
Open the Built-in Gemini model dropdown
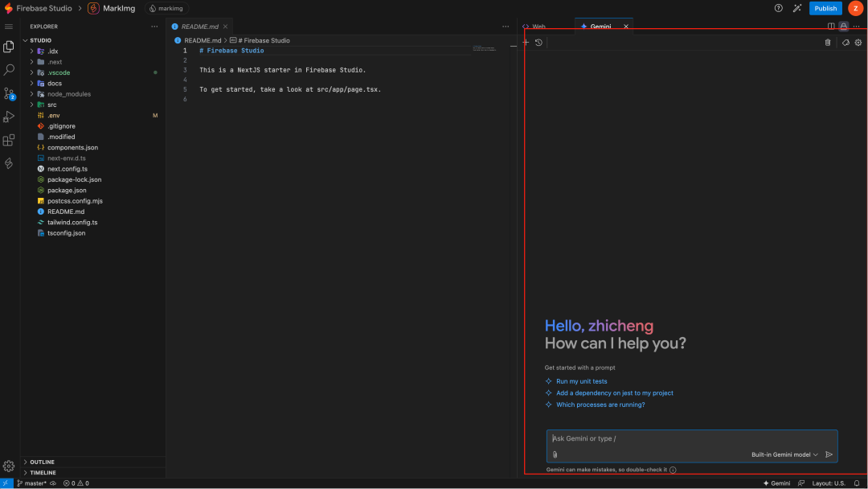[x=782, y=454]
